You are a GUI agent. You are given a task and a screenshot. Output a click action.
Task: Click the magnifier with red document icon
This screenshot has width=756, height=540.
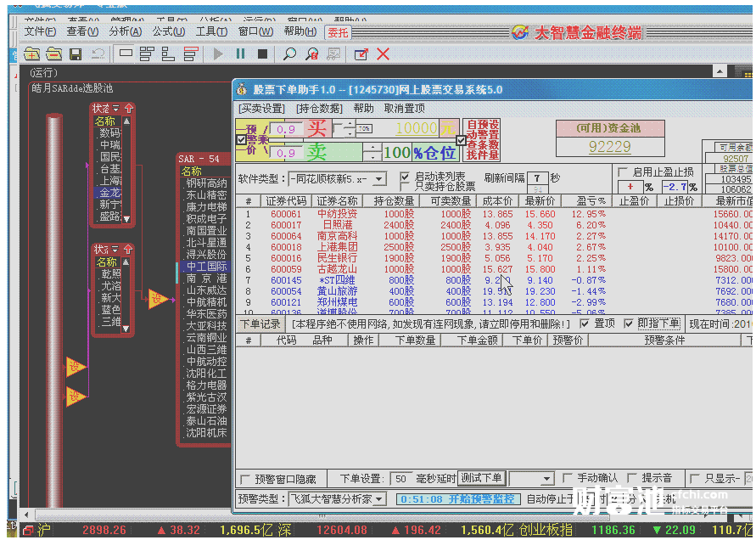[311, 54]
